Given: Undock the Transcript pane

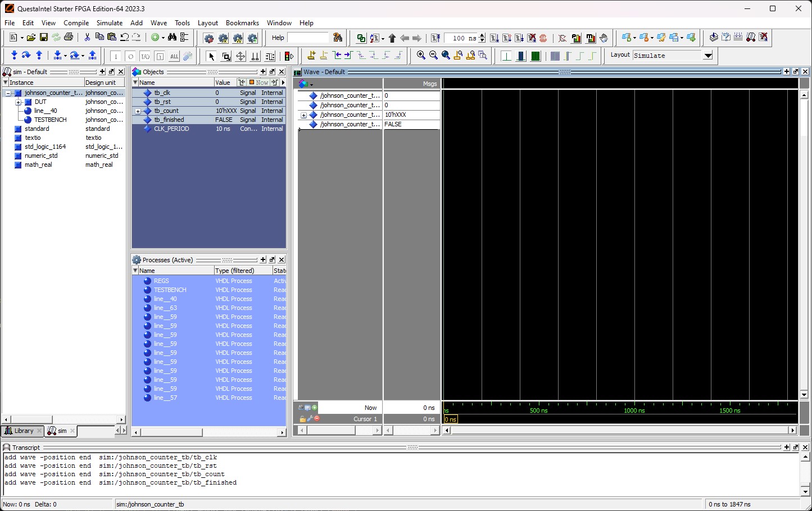Looking at the screenshot, I should [x=796, y=448].
